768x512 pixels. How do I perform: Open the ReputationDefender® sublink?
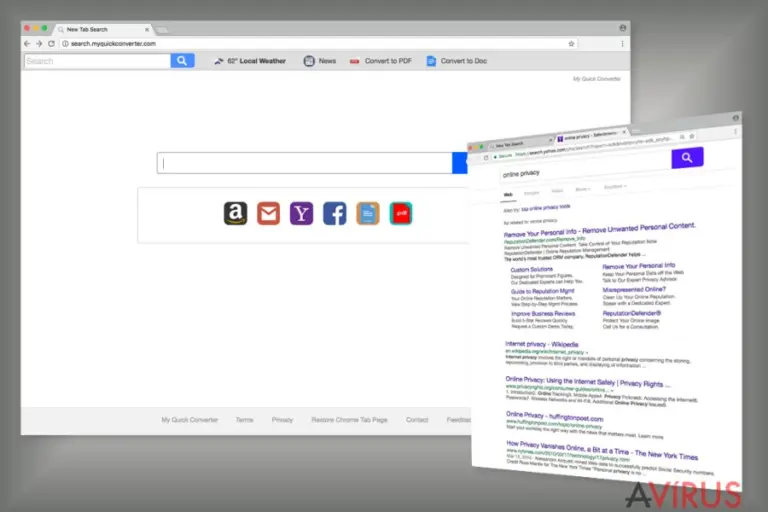(x=632, y=313)
